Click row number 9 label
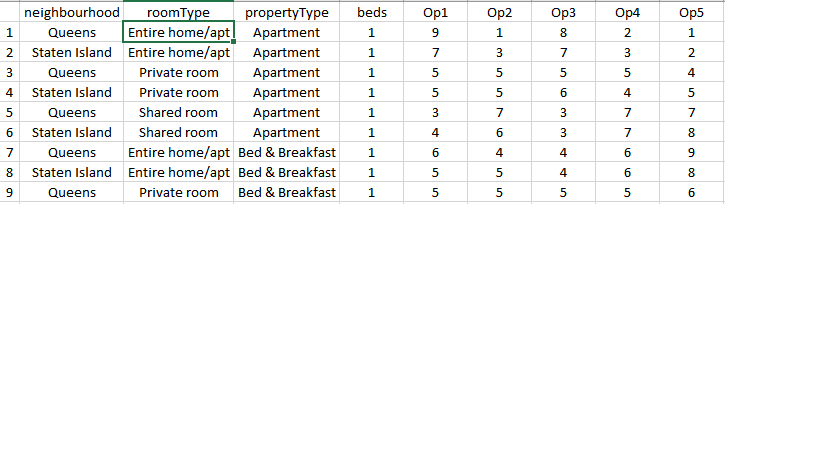Image resolution: width=819 pixels, height=460 pixels. [10, 193]
